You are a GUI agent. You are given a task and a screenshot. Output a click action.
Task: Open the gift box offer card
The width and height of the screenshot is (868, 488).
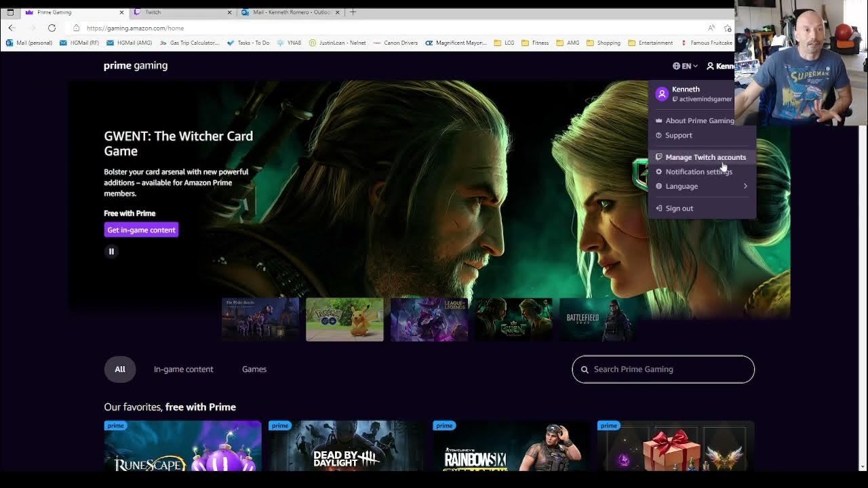point(675,446)
